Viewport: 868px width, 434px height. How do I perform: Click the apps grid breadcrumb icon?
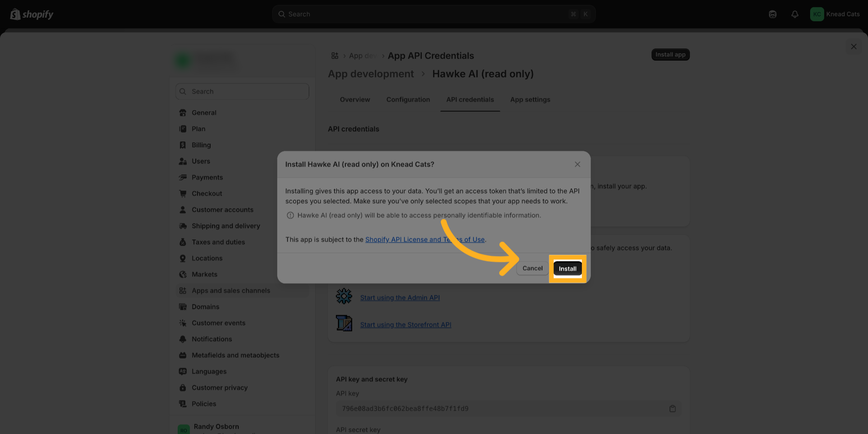point(335,56)
